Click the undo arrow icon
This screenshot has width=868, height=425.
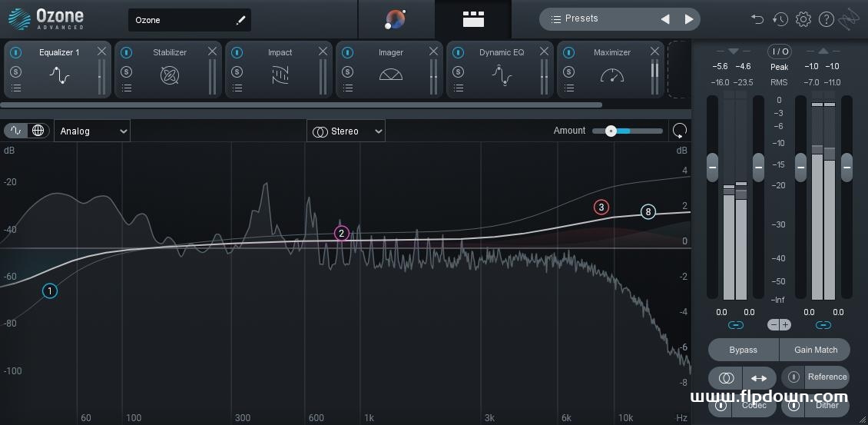[x=757, y=19]
